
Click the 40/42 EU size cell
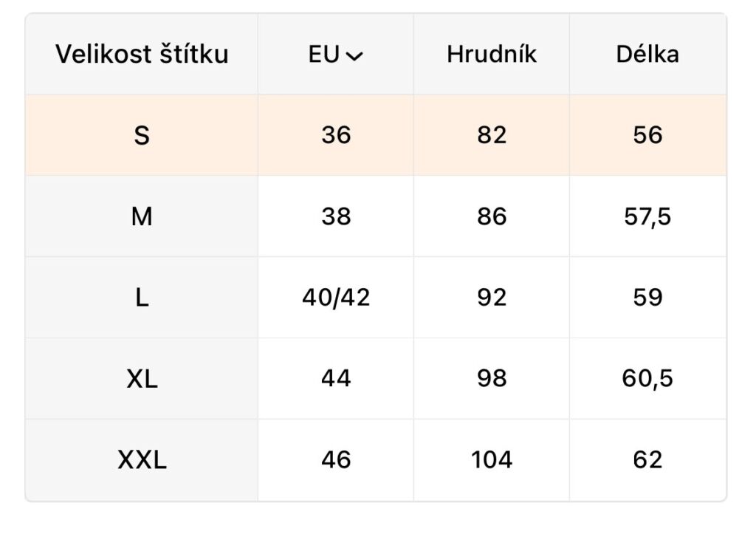click(336, 298)
